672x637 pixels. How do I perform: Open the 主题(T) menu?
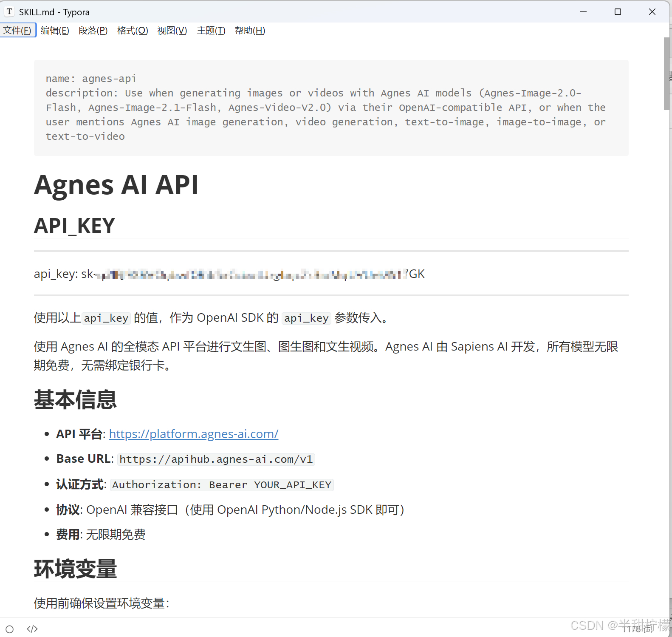(211, 31)
